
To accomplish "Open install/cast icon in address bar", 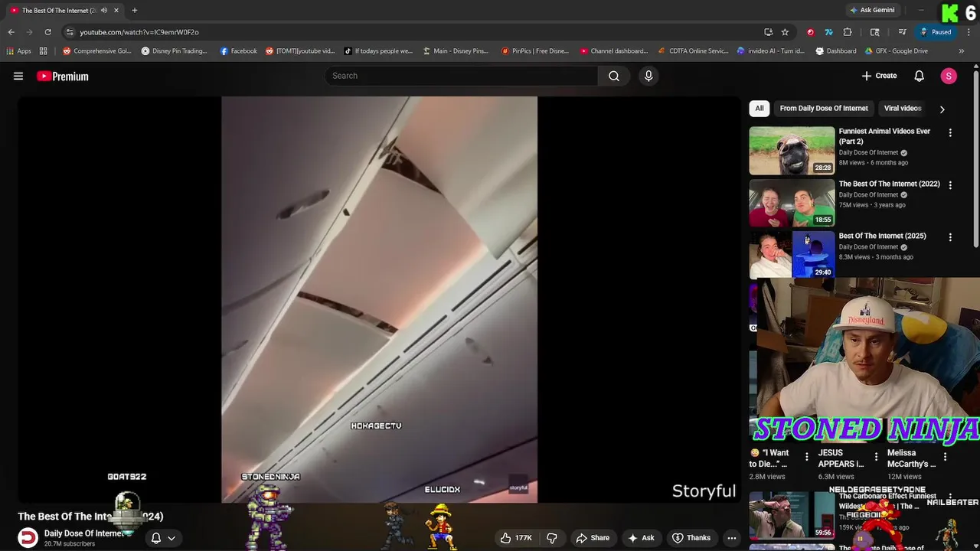I will coord(768,32).
